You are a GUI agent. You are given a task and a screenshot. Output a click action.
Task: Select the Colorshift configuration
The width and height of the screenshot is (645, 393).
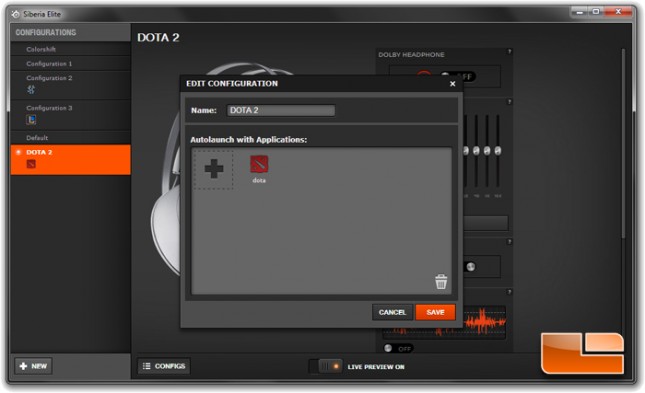point(70,49)
